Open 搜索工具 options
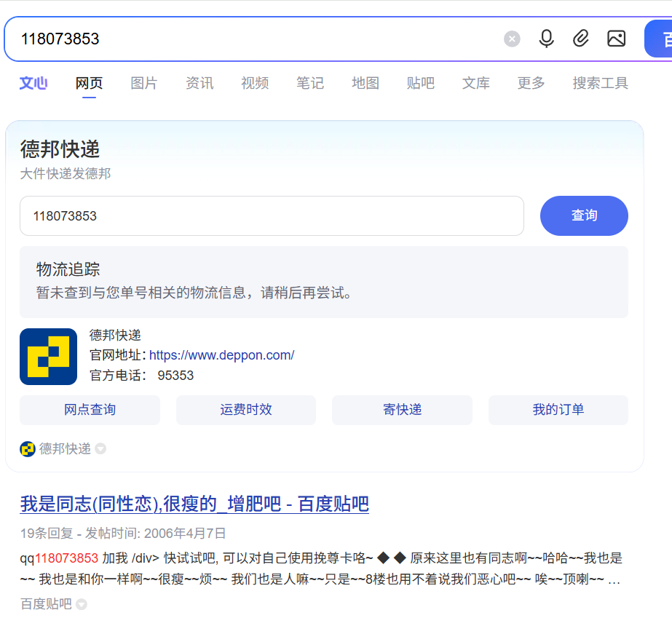Image resolution: width=672 pixels, height=626 pixels. click(601, 83)
